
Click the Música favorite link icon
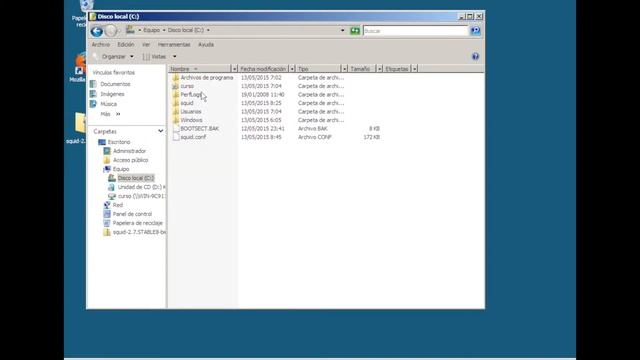tap(93, 104)
